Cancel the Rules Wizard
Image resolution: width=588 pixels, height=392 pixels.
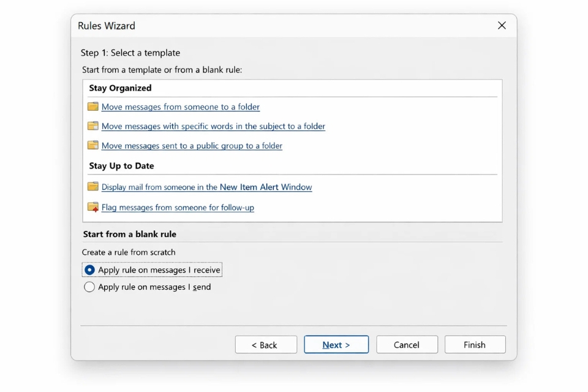coord(407,345)
